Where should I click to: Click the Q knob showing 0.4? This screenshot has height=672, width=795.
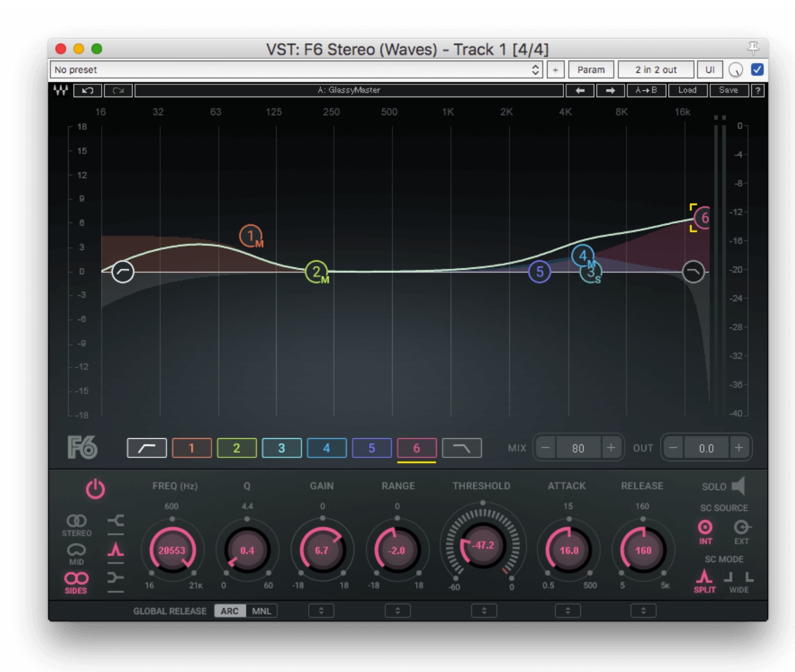[247, 550]
